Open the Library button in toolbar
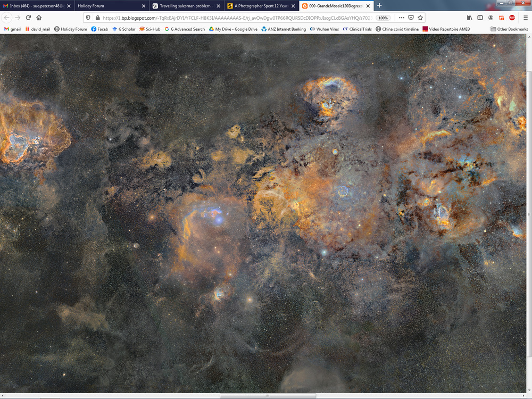The height and width of the screenshot is (399, 532). [469, 18]
